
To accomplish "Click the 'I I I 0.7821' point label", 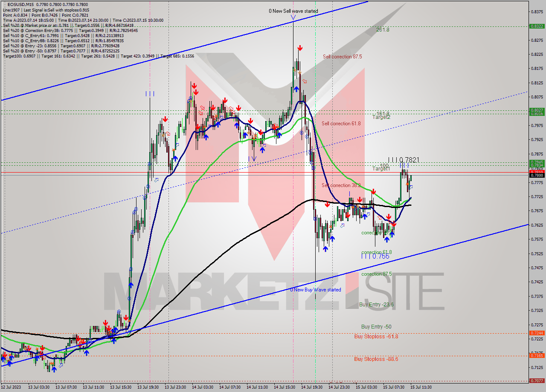I will click(404, 160).
